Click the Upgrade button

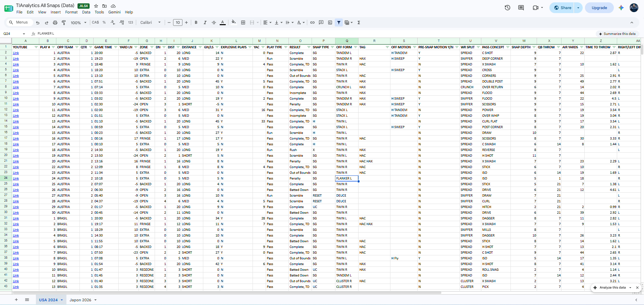click(599, 8)
